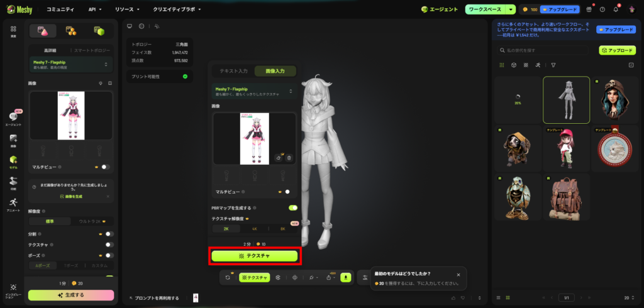Filter assets by cube model icon
The height and width of the screenshot is (308, 644).
point(513,65)
